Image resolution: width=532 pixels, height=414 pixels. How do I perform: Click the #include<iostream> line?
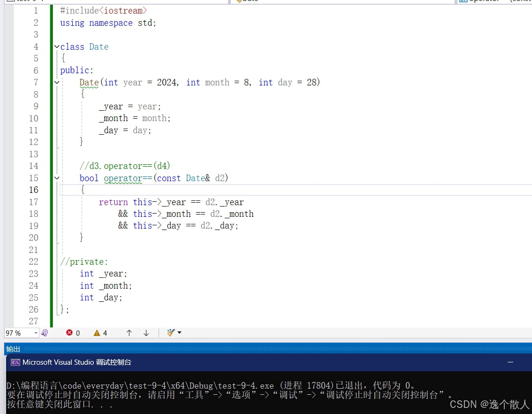coord(104,11)
